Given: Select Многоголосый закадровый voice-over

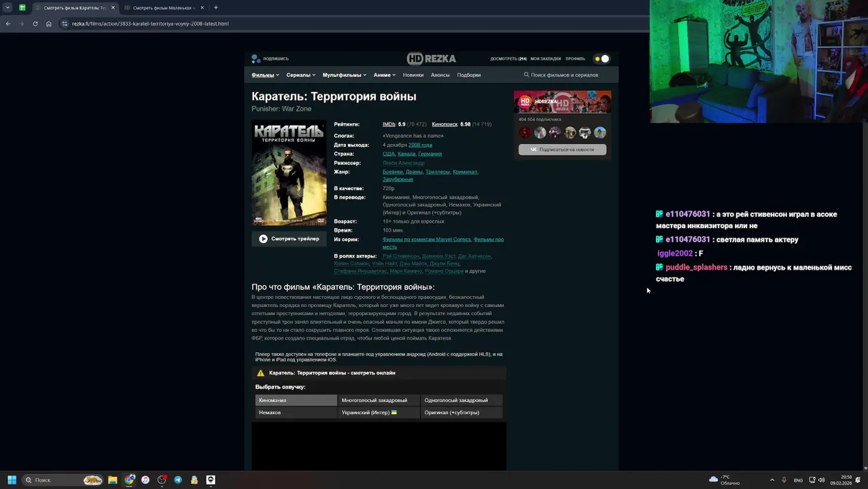Looking at the screenshot, I should click(379, 400).
